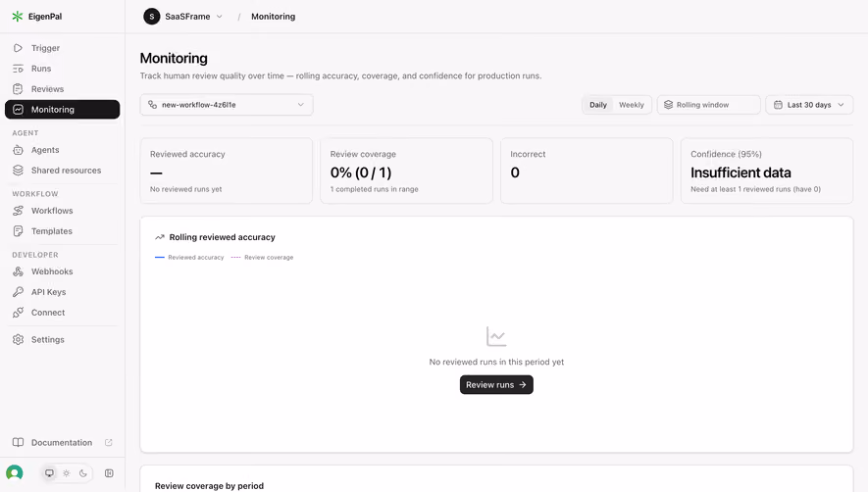Click the Agents robot icon
Image resolution: width=868 pixels, height=492 pixels.
[19, 150]
